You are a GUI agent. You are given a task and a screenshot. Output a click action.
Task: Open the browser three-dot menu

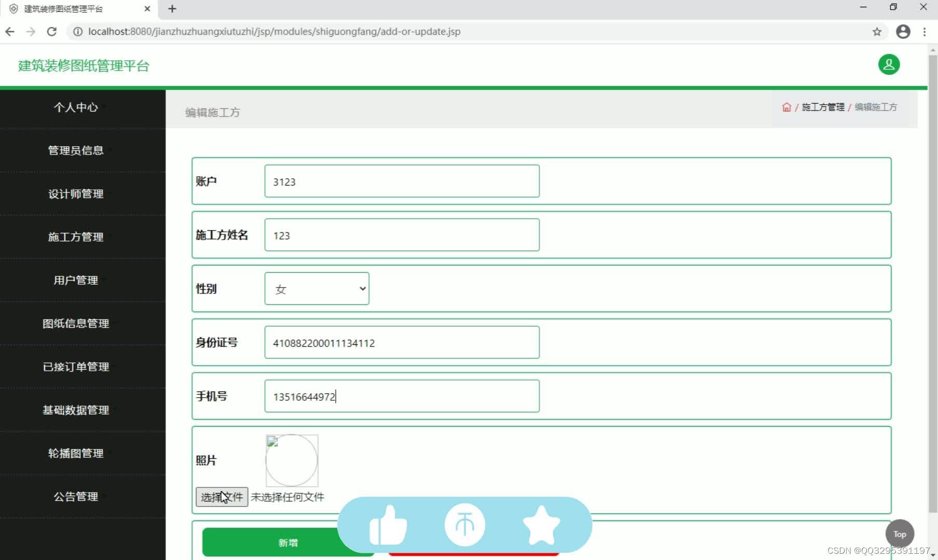tap(925, 32)
